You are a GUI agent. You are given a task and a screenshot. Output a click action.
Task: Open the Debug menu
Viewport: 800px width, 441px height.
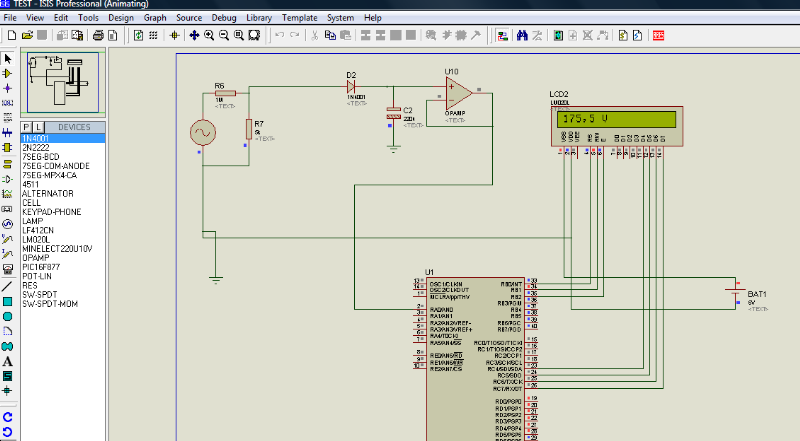coord(224,18)
